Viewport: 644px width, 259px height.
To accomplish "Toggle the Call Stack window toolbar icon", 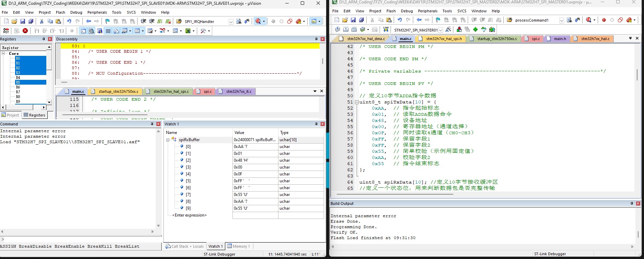I will [x=116, y=31].
